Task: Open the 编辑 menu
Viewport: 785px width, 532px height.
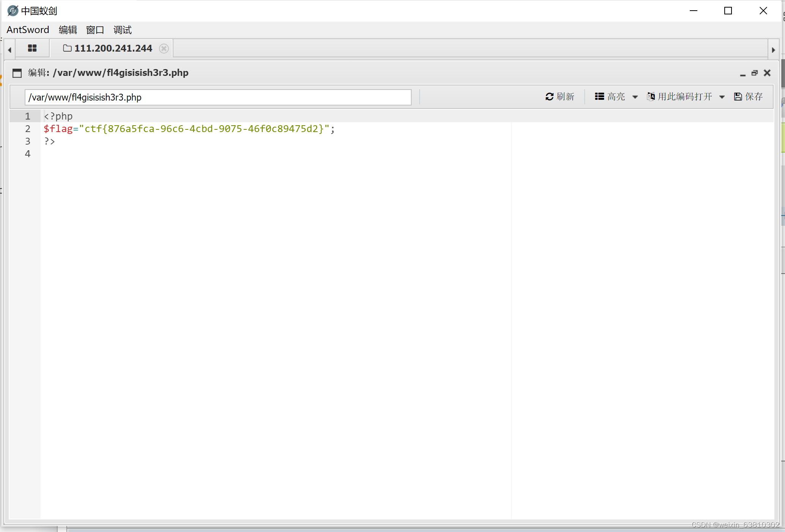Action: tap(68, 30)
